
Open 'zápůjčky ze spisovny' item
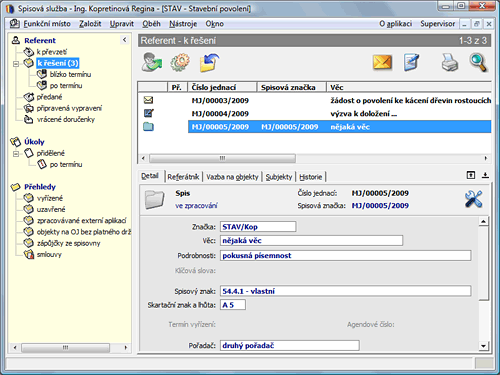point(68,243)
